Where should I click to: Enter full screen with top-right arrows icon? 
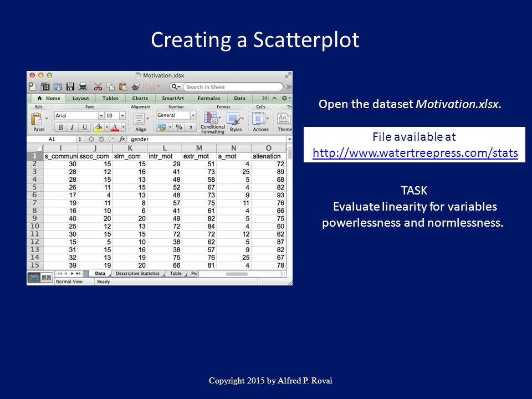pos(288,75)
